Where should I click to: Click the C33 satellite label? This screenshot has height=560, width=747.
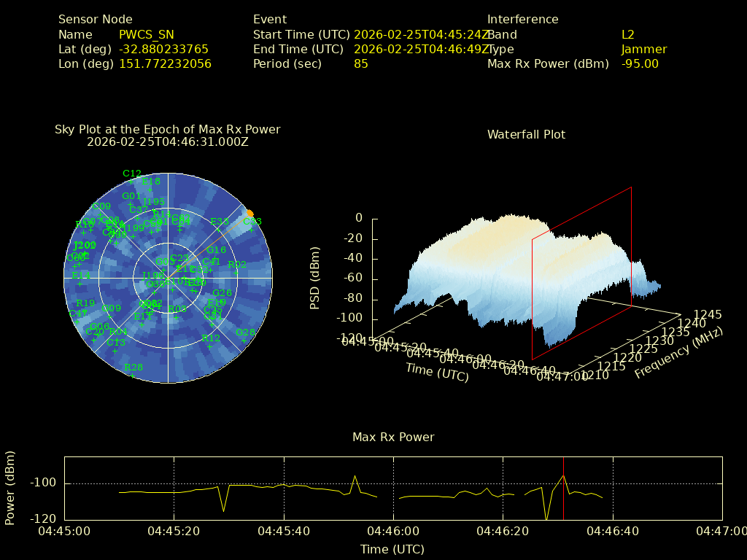point(252,222)
